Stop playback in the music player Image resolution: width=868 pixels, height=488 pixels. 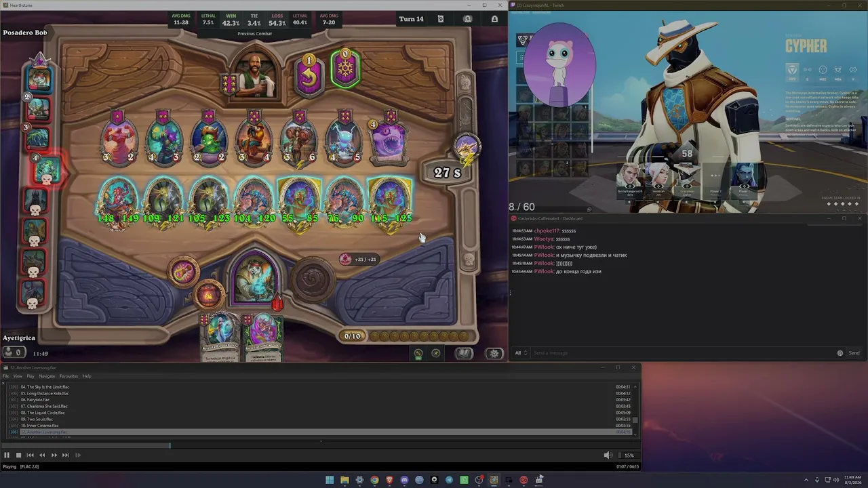[x=18, y=455]
